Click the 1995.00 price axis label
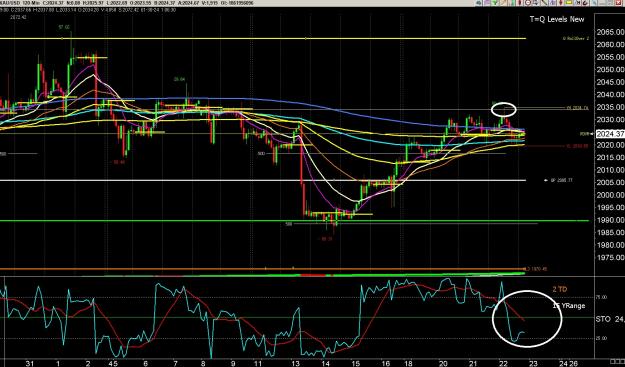625x367 pixels. (x=610, y=208)
